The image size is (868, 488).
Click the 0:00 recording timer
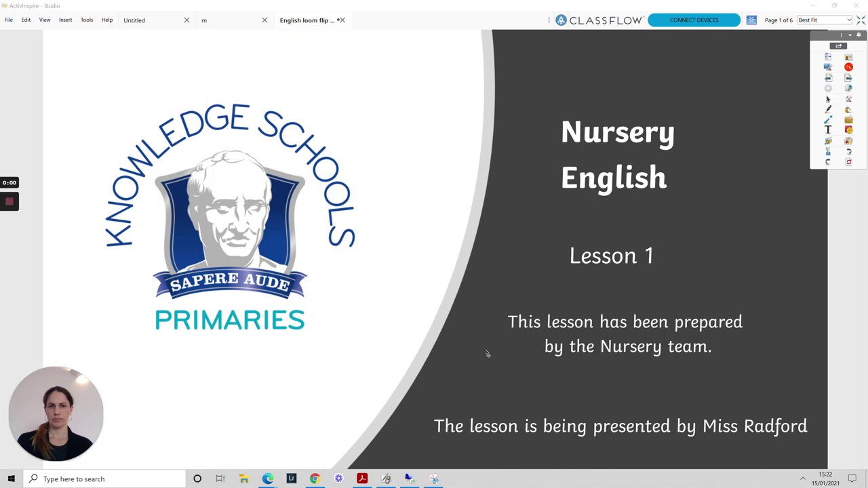coord(9,182)
